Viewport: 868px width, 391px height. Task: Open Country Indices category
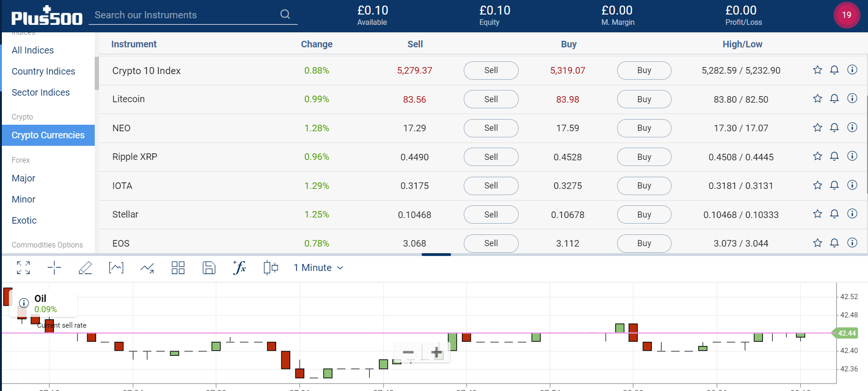43,71
